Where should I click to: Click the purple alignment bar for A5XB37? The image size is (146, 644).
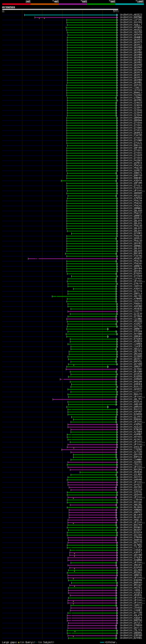point(73,259)
